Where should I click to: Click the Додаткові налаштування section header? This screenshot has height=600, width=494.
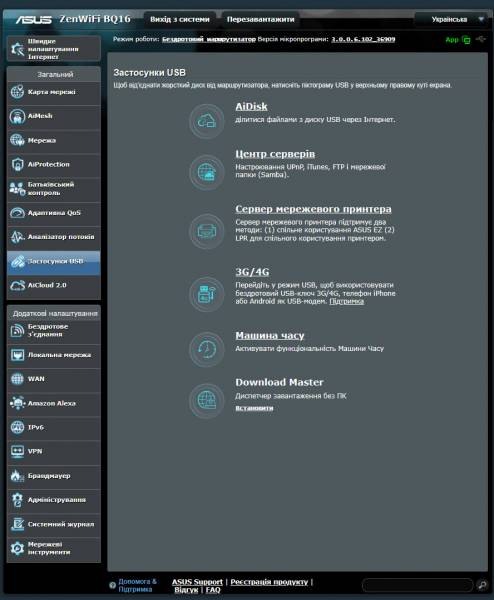tap(55, 313)
